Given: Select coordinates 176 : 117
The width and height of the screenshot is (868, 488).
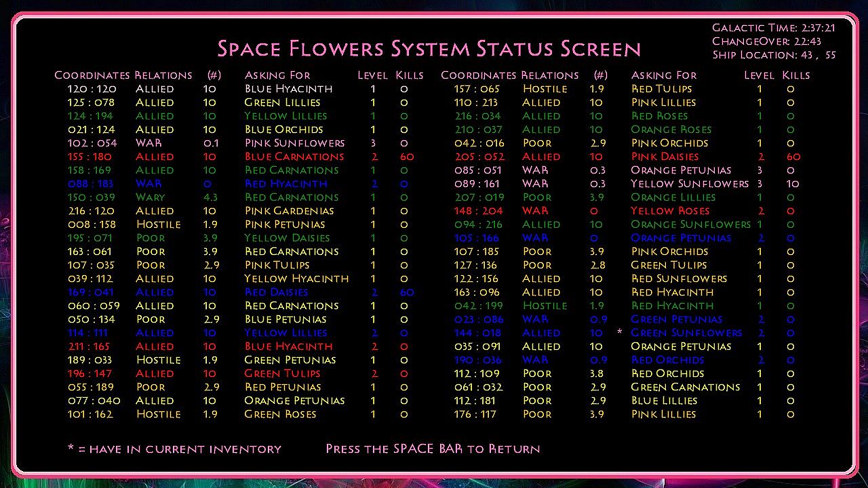Looking at the screenshot, I should point(475,414).
